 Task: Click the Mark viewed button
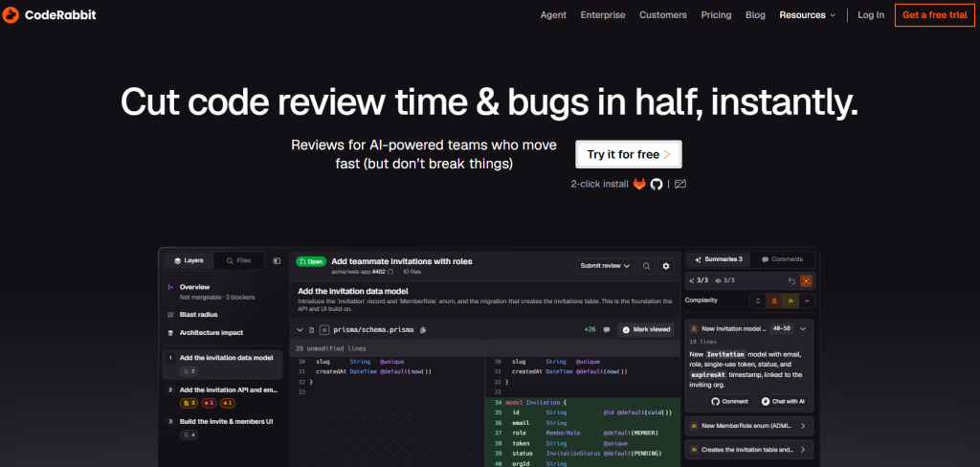[x=646, y=329]
